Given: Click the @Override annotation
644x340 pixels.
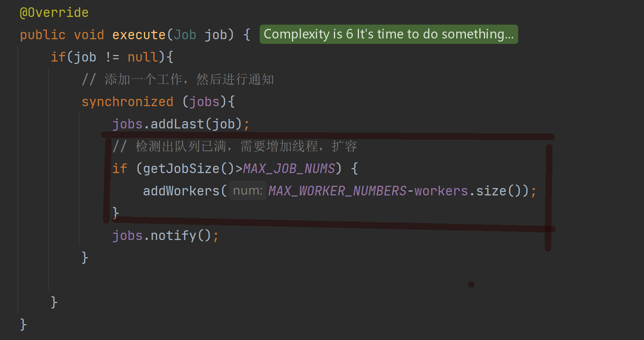Looking at the screenshot, I should [x=54, y=13].
